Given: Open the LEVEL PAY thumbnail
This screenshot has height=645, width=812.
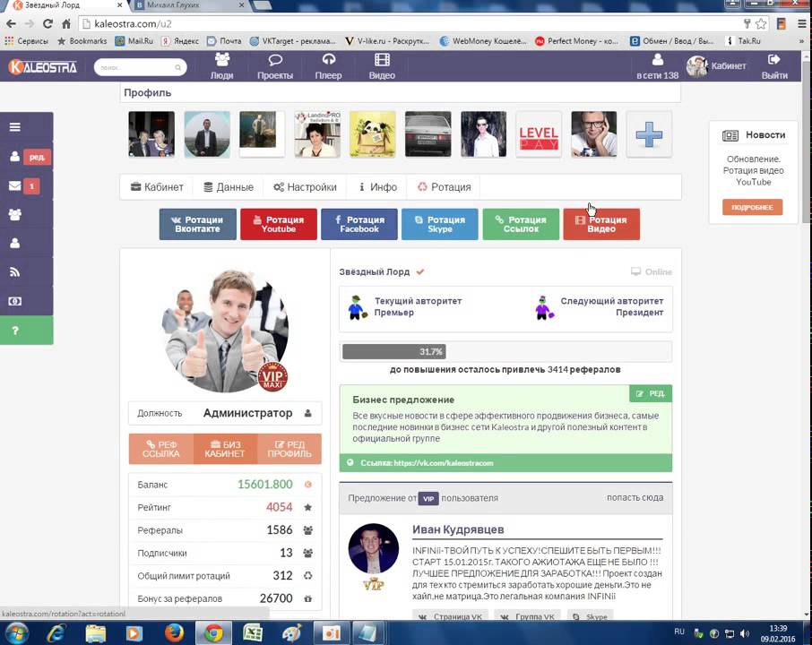Looking at the screenshot, I should tap(539, 134).
